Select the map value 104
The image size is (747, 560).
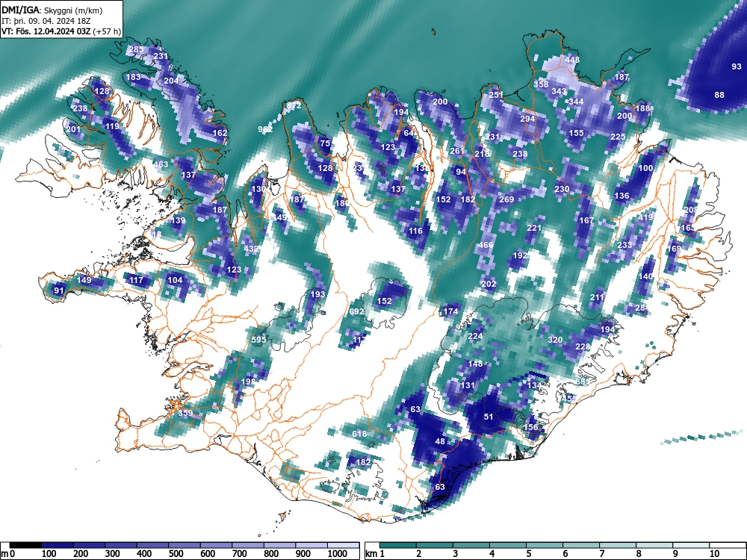point(175,280)
